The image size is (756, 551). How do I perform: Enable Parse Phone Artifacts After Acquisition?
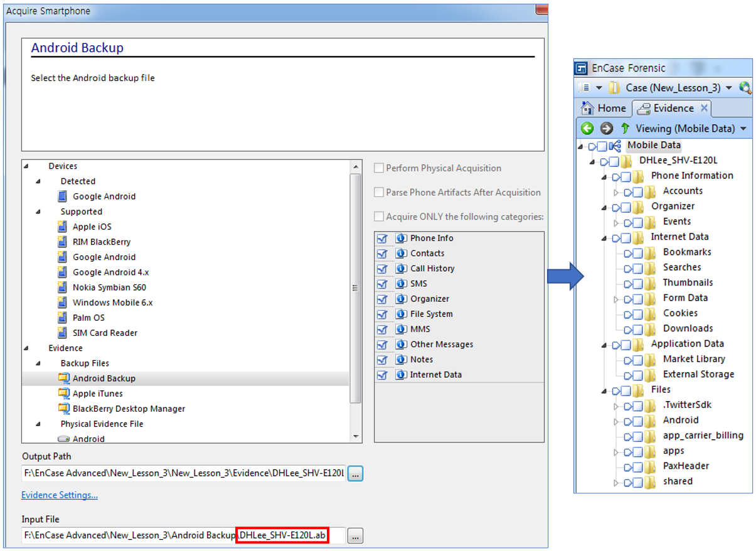(x=379, y=193)
